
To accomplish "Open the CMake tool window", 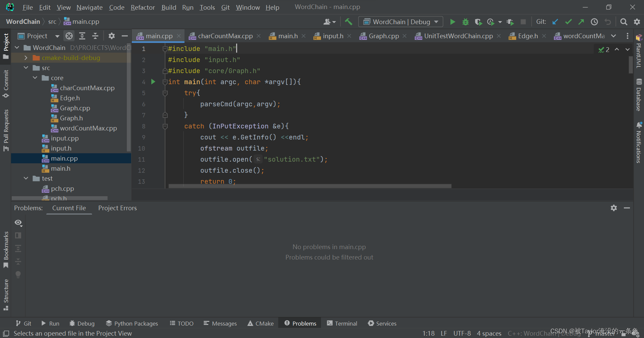I will pyautogui.click(x=261, y=323).
